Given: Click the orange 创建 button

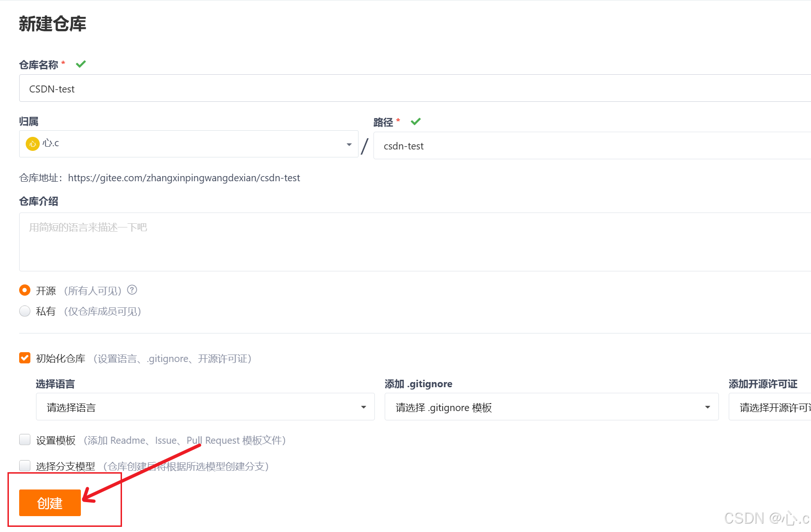Looking at the screenshot, I should tap(50, 503).
